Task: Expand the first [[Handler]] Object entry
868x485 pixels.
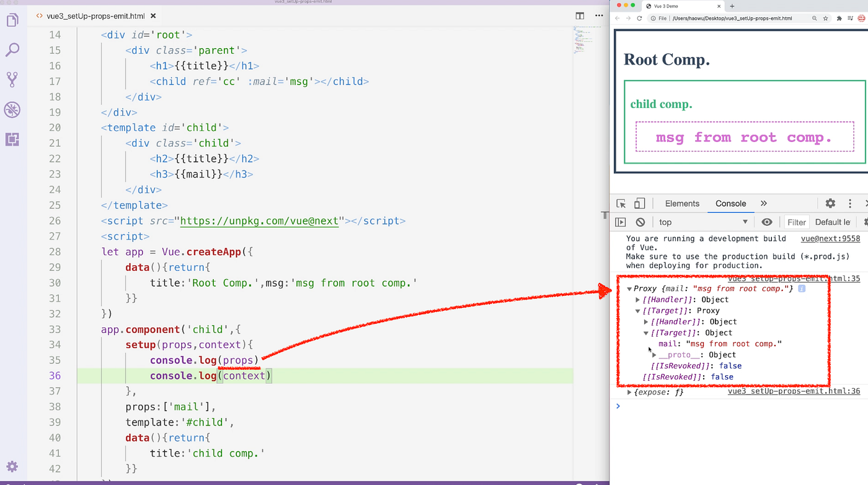Action: click(x=637, y=300)
